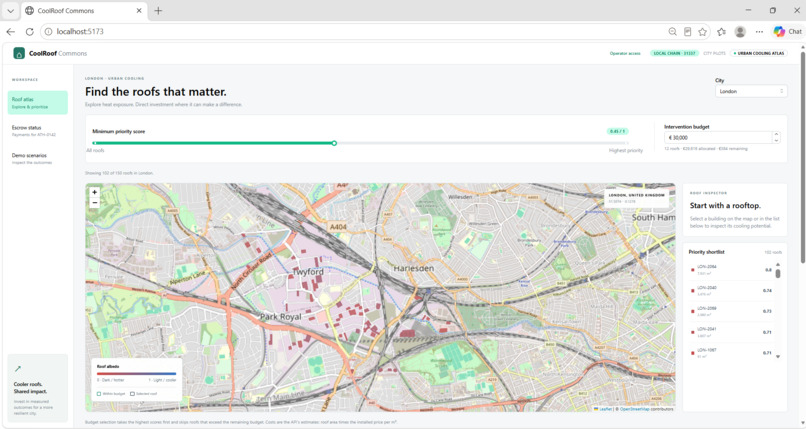Open the browser profile avatar

740,31
